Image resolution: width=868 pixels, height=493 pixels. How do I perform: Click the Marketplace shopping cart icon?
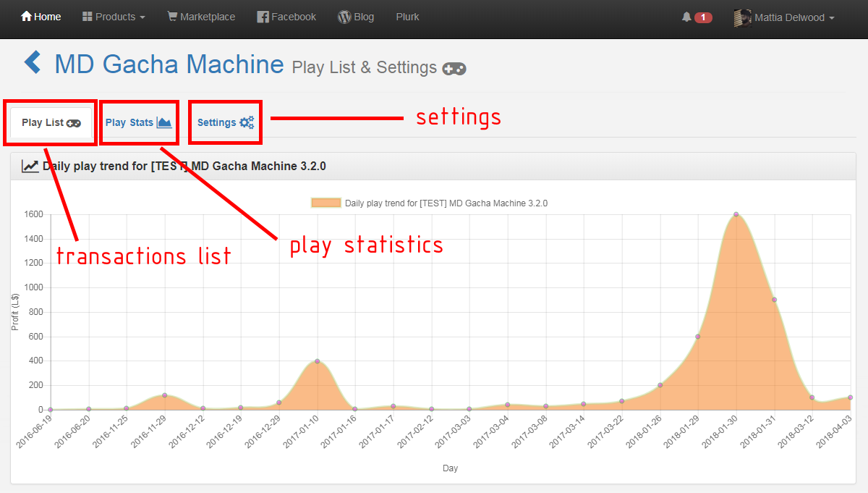point(172,17)
